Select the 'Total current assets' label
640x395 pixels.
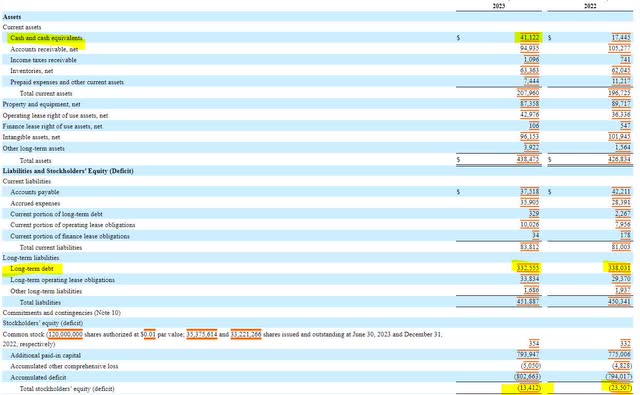(x=46, y=93)
